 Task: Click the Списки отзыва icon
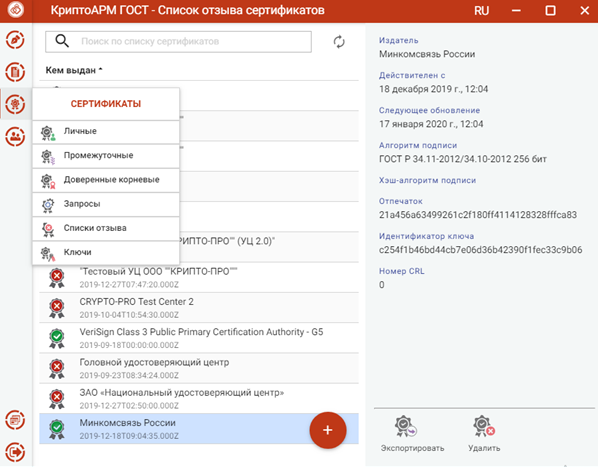(48, 230)
